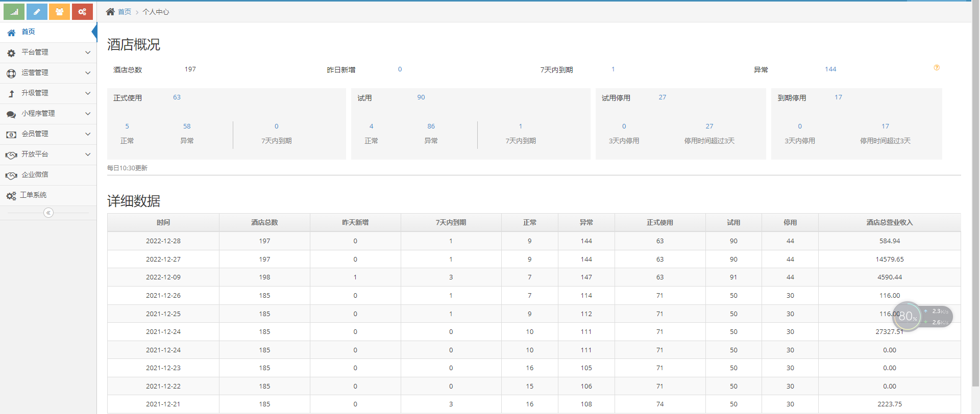The width and height of the screenshot is (980, 414).
Task: Open the 会员管理 sidebar menu item
Action: point(48,134)
